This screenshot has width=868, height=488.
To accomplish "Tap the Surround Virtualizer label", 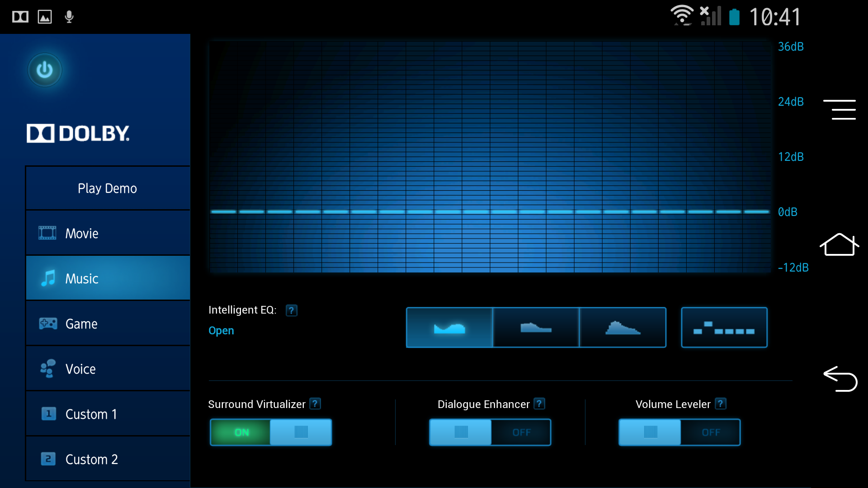I will click(x=257, y=404).
